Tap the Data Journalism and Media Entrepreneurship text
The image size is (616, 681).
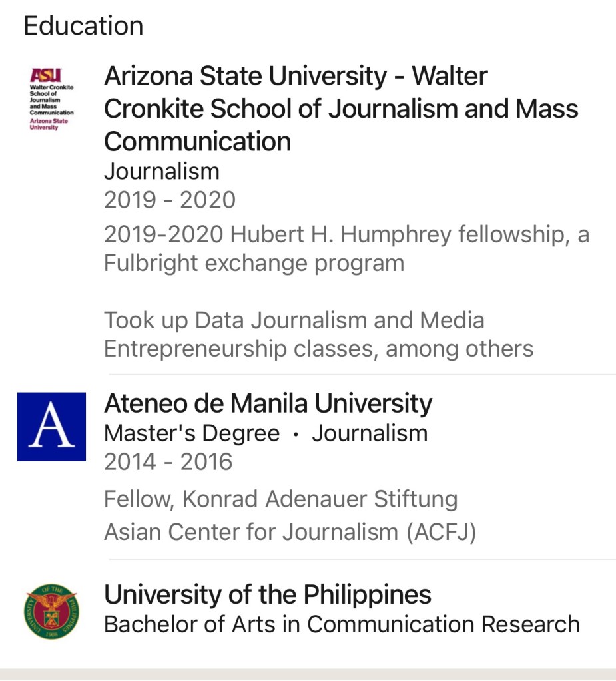[x=318, y=334]
